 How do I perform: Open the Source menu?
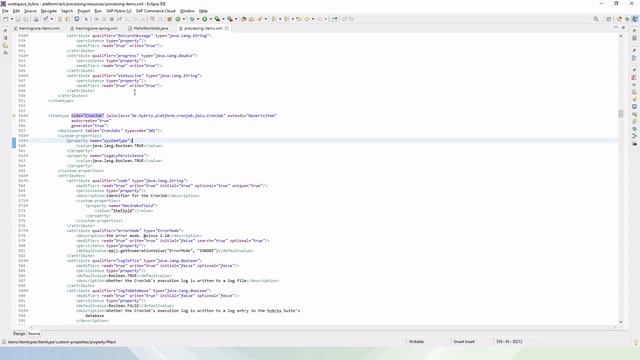[x=30, y=11]
